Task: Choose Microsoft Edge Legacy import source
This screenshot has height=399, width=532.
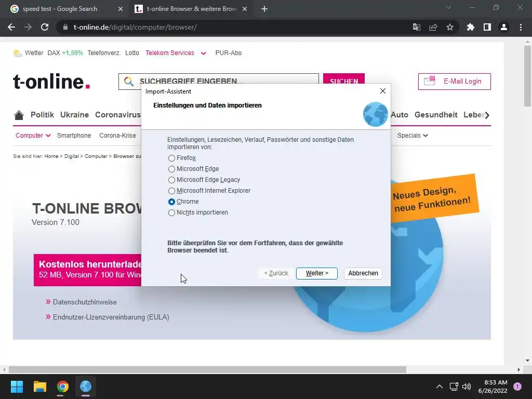Action: pos(204,180)
